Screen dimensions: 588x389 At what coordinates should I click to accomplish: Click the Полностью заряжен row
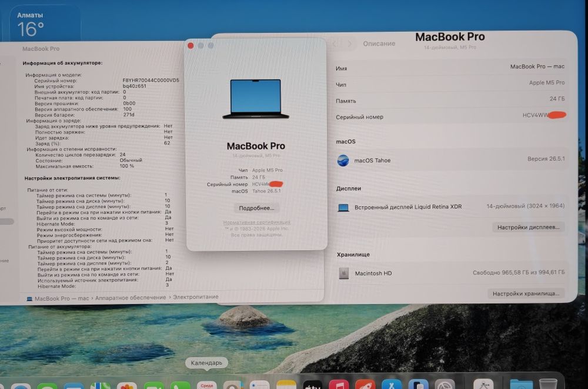(104, 132)
